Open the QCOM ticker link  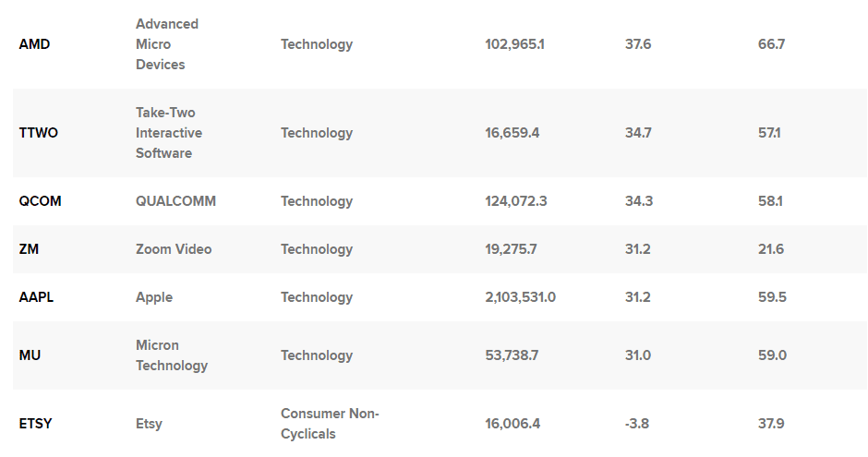click(40, 201)
